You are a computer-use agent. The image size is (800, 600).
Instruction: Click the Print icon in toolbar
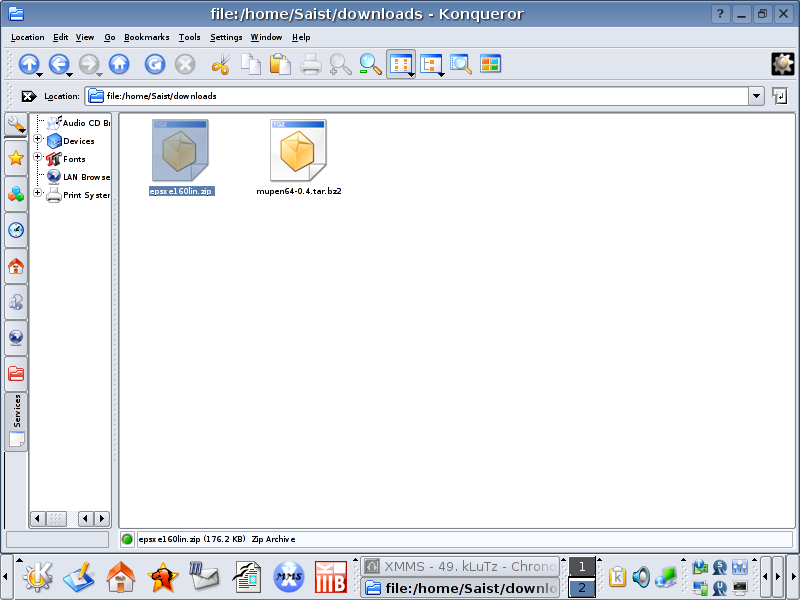pyautogui.click(x=311, y=65)
